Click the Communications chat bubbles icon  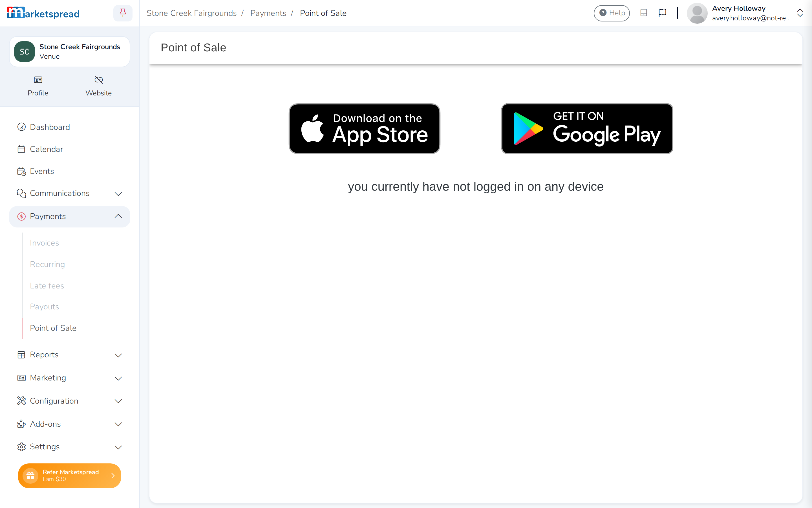(21, 193)
